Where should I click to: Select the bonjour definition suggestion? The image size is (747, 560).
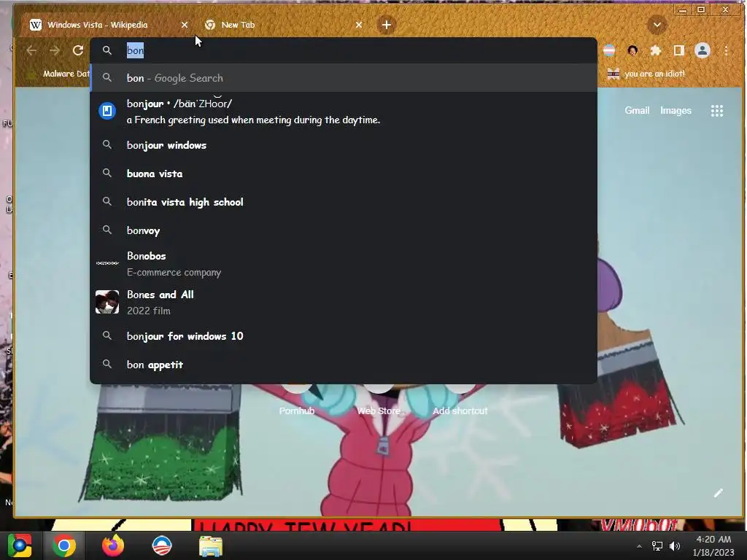tap(343, 112)
